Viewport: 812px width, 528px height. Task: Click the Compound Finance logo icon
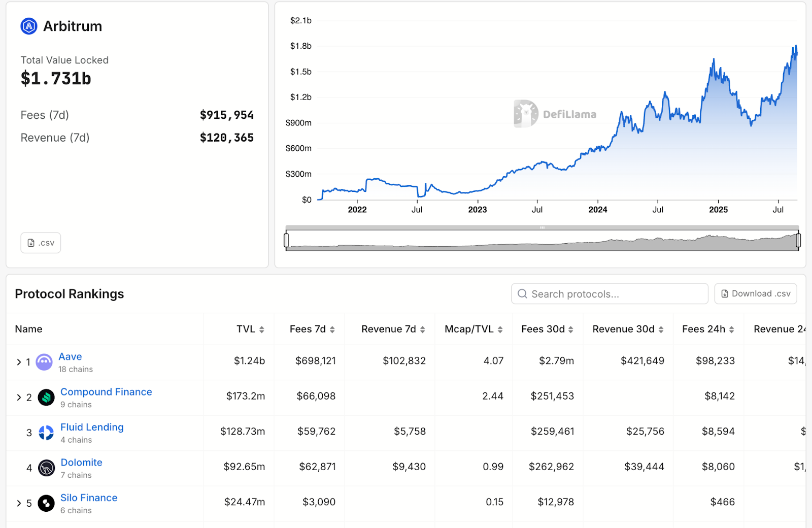pos(46,397)
